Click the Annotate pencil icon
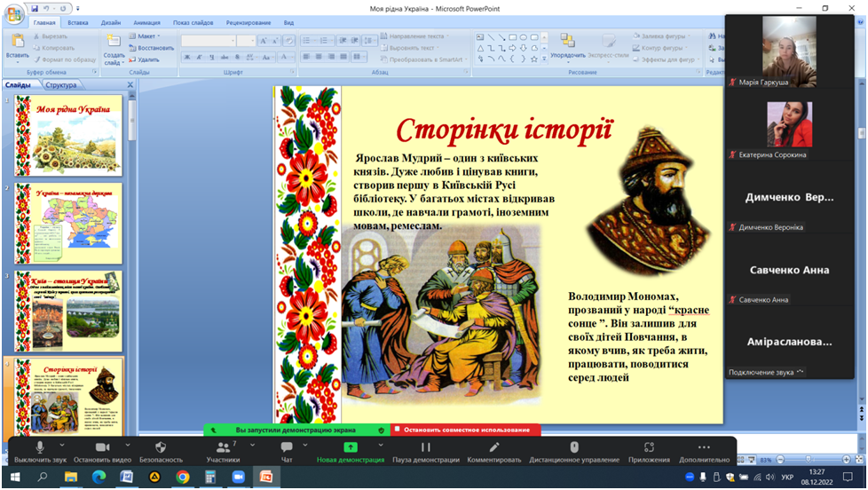This screenshot has height=490, width=868. tap(494, 447)
